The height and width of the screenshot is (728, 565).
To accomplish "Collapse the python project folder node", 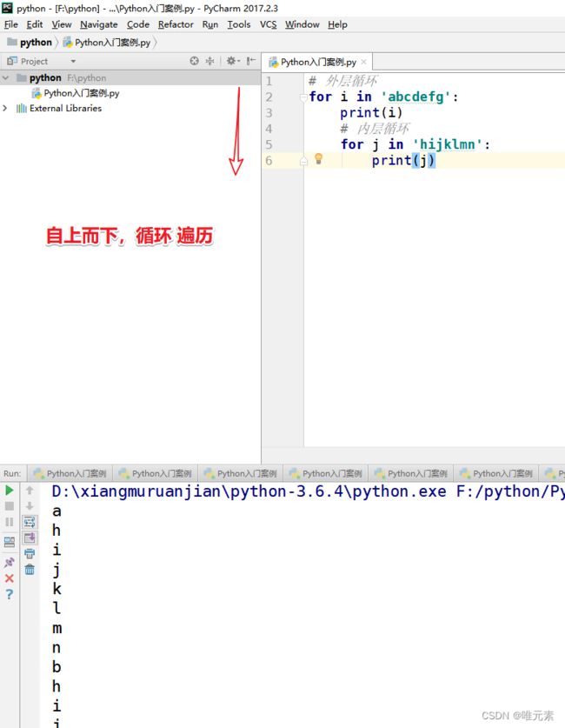I will tap(6, 77).
